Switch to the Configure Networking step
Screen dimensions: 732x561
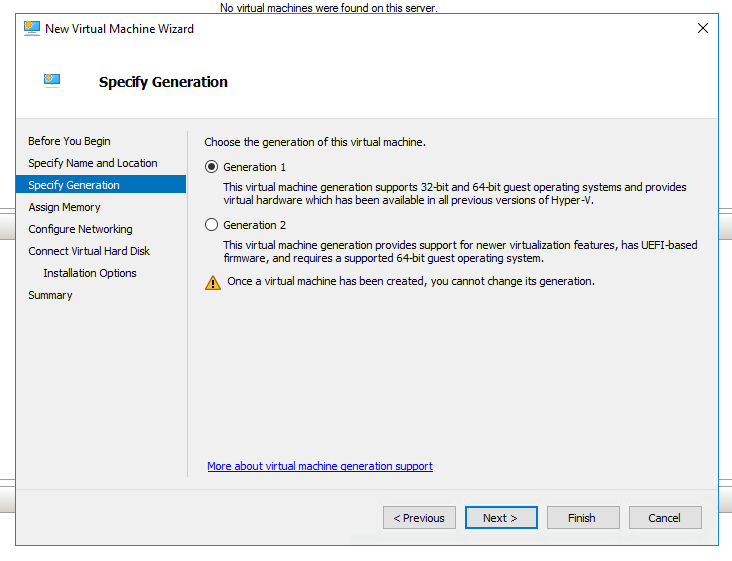tap(80, 229)
